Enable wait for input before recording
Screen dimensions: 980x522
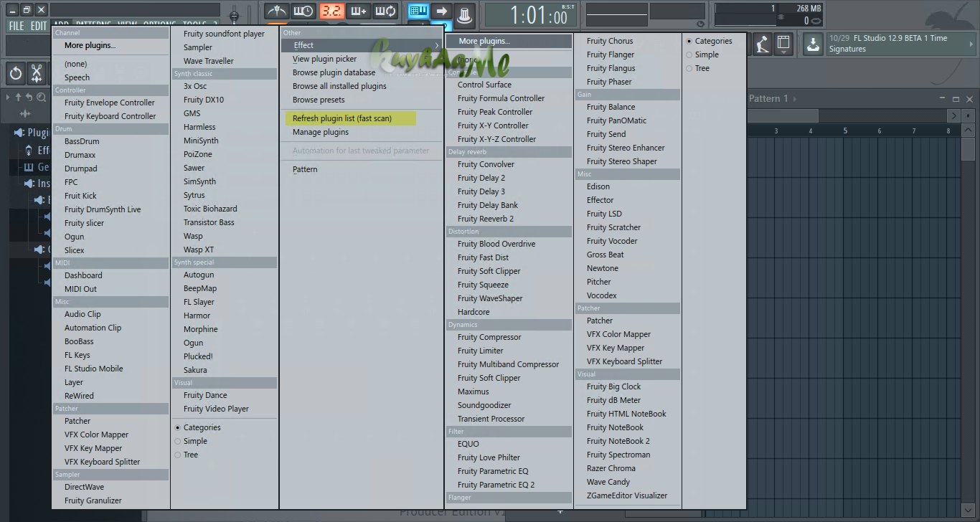(303, 11)
